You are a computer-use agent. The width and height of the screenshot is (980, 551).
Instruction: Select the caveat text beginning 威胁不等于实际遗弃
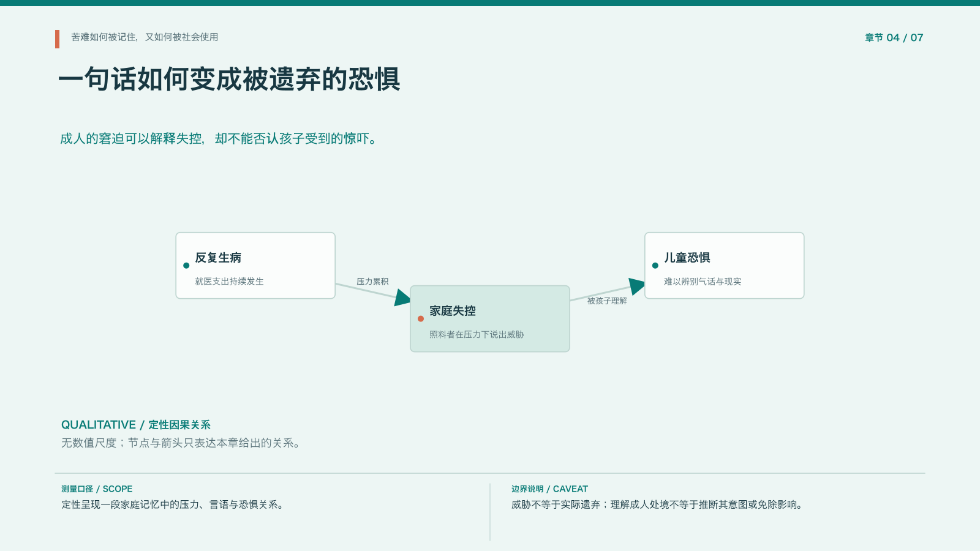click(658, 505)
